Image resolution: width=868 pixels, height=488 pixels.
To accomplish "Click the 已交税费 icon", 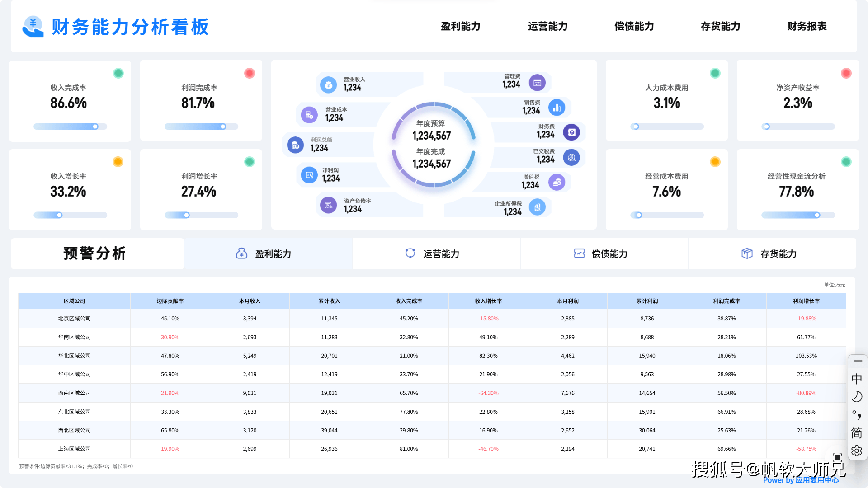I will [x=571, y=157].
